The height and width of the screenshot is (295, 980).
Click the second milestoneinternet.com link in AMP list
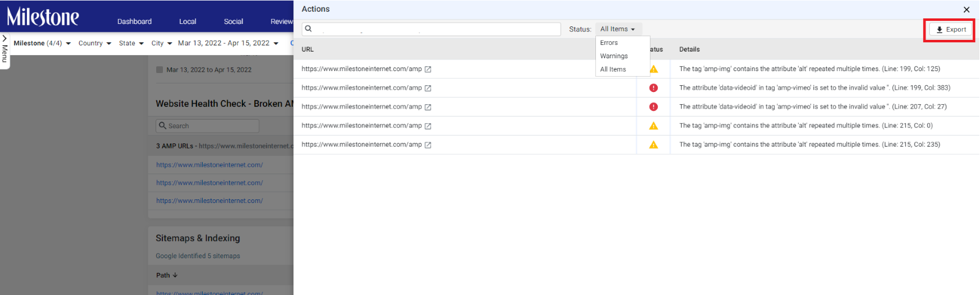209,183
